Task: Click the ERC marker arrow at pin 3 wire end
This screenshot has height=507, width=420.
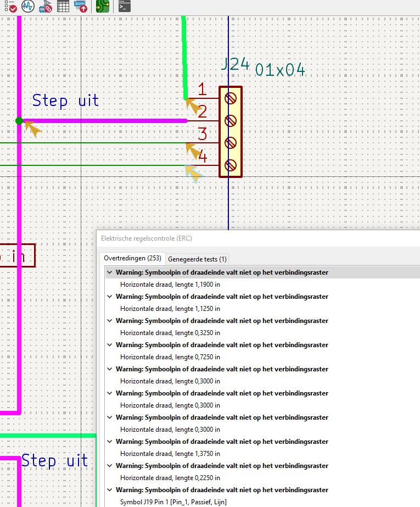Action: coord(193,151)
